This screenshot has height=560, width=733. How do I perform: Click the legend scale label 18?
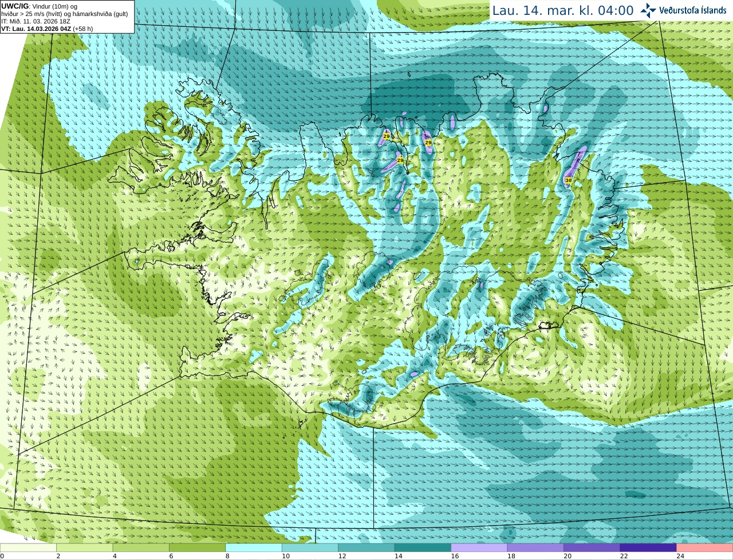click(511, 556)
